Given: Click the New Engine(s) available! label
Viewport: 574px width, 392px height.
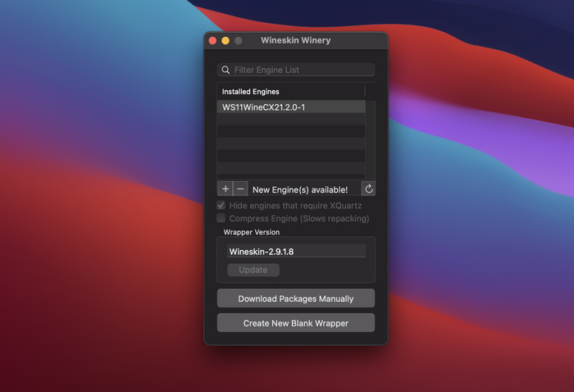Looking at the screenshot, I should (300, 189).
